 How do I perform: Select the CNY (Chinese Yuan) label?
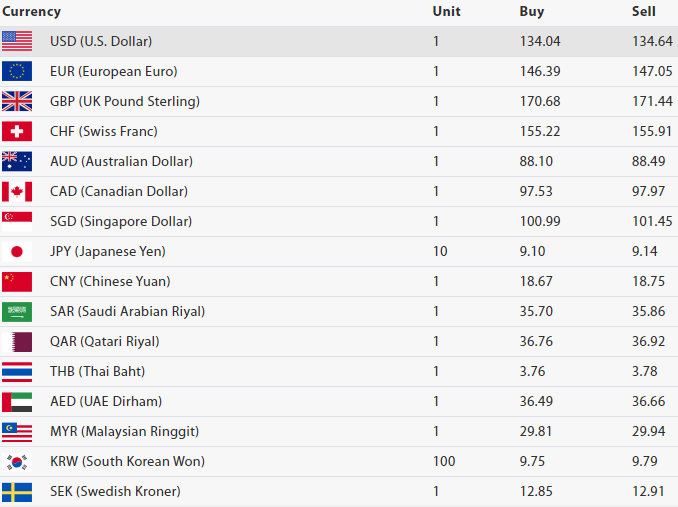click(x=110, y=281)
